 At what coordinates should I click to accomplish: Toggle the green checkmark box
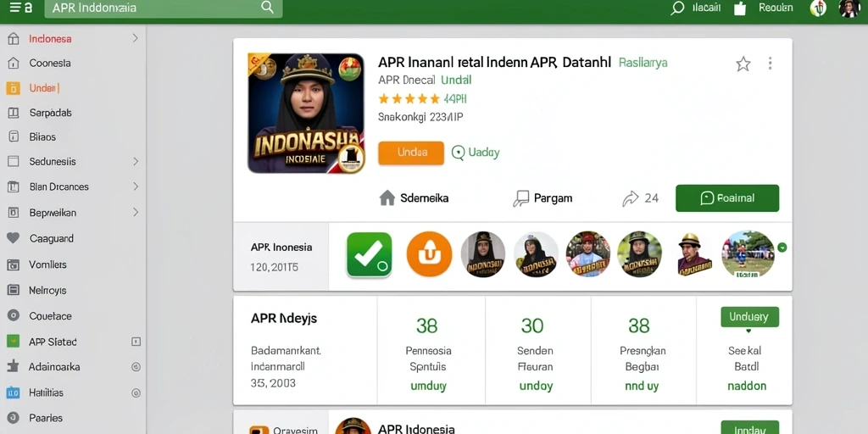pos(370,254)
